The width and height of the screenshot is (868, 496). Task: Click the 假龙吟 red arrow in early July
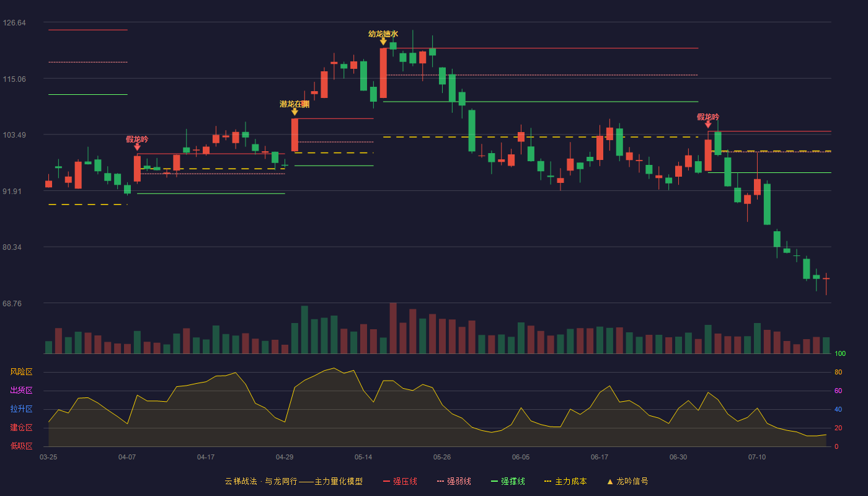click(x=708, y=125)
